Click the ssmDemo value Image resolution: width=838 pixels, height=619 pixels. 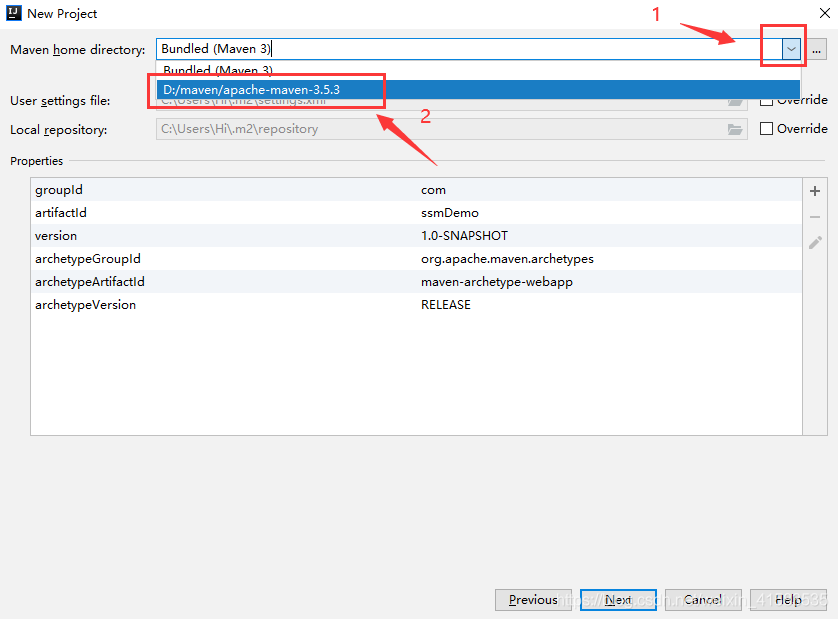pyautogui.click(x=450, y=213)
